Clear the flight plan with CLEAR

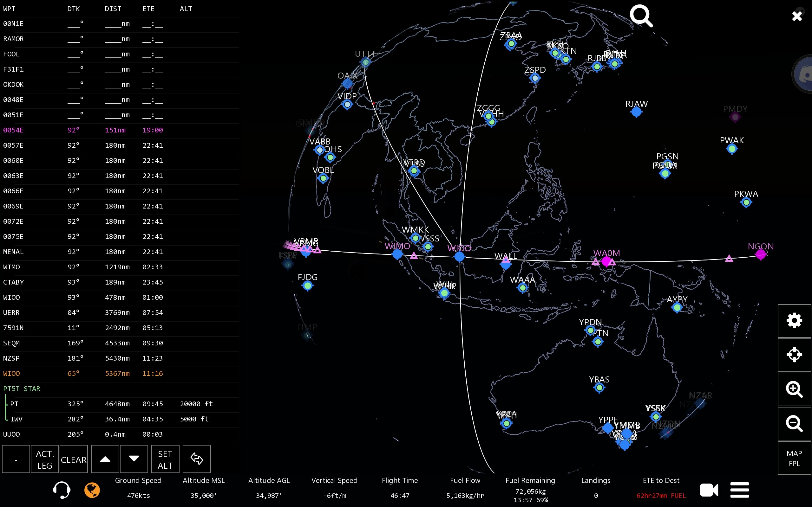click(74, 459)
